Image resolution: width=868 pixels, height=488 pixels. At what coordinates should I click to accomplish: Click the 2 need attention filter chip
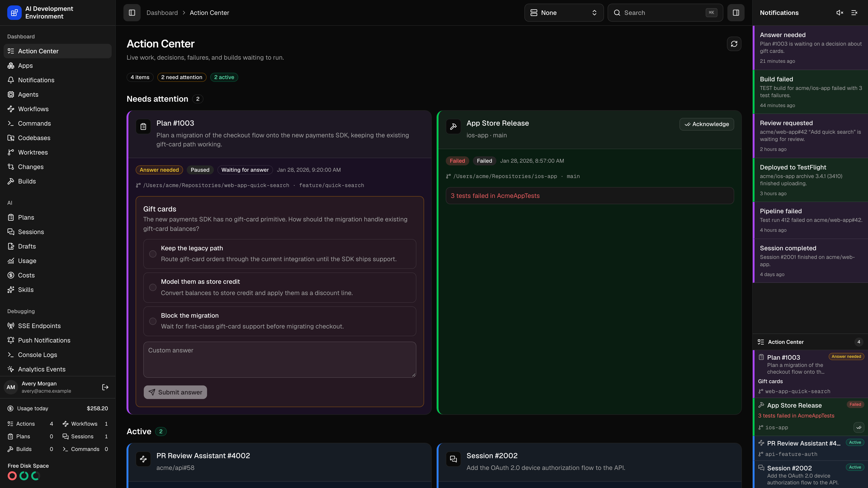(x=182, y=77)
